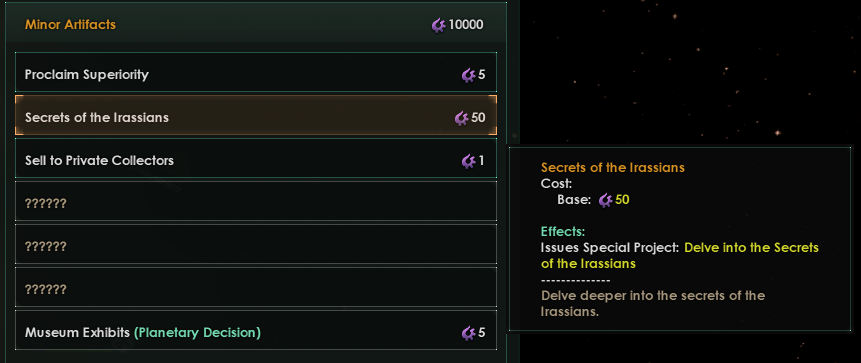The height and width of the screenshot is (363, 861).
Task: Click artifact icon on Proclaim Superiority row
Action: click(x=468, y=75)
